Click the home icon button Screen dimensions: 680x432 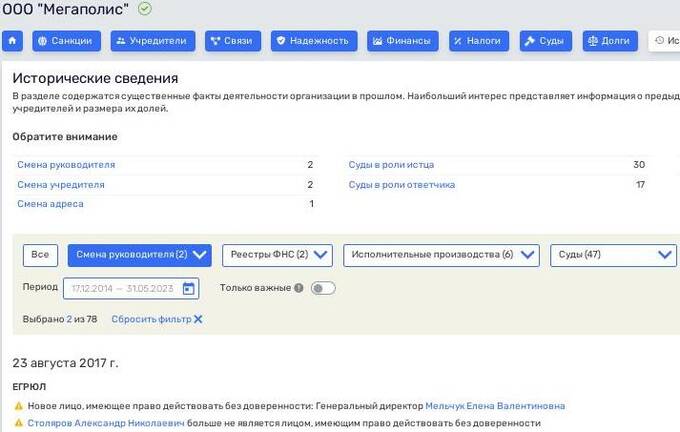[13, 41]
